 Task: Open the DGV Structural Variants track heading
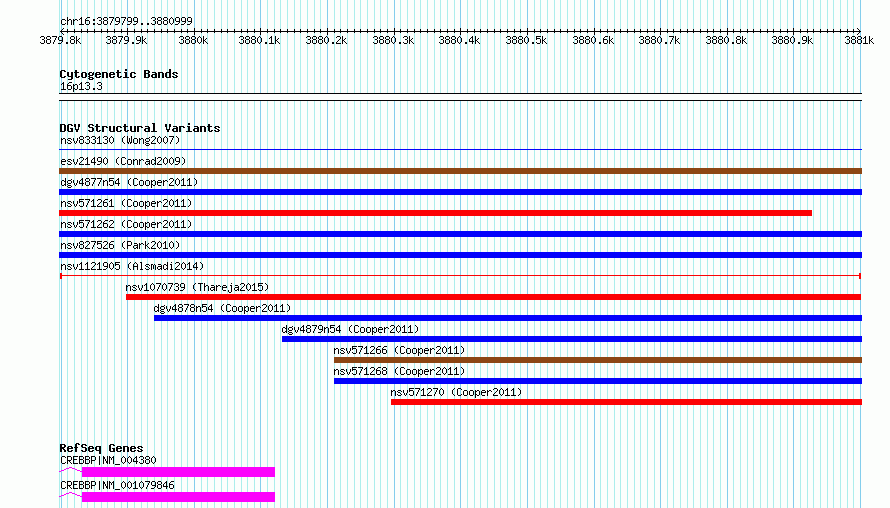(x=140, y=128)
